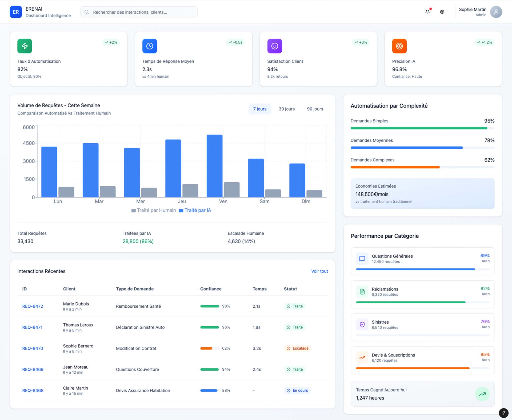Click the Sinistres shield icon

coord(362,324)
